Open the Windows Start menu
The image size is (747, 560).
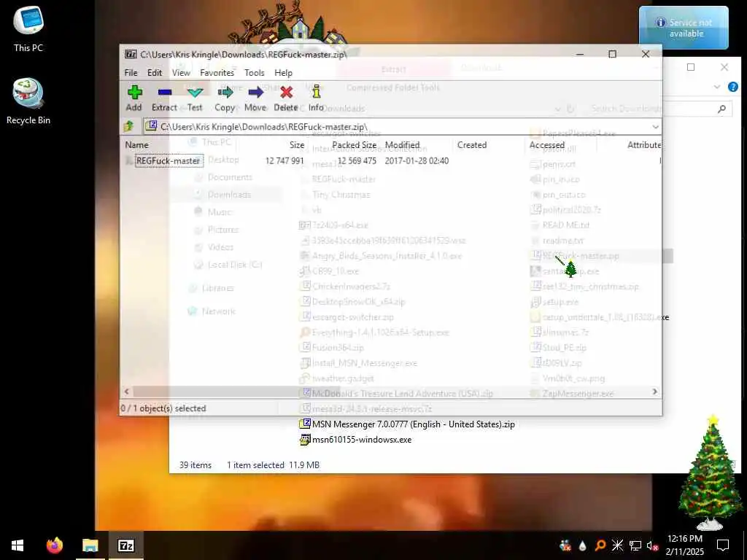point(18,545)
